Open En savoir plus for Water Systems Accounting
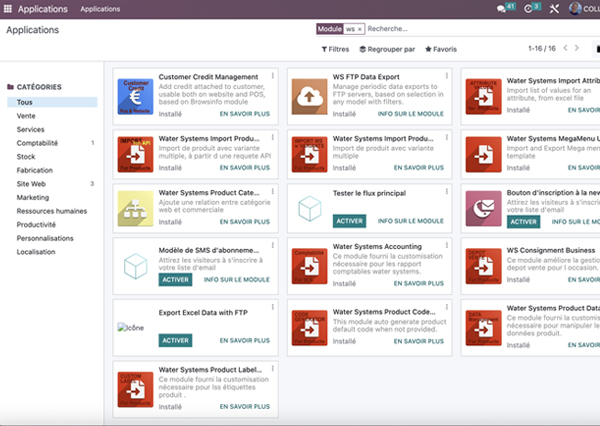 tap(419, 283)
